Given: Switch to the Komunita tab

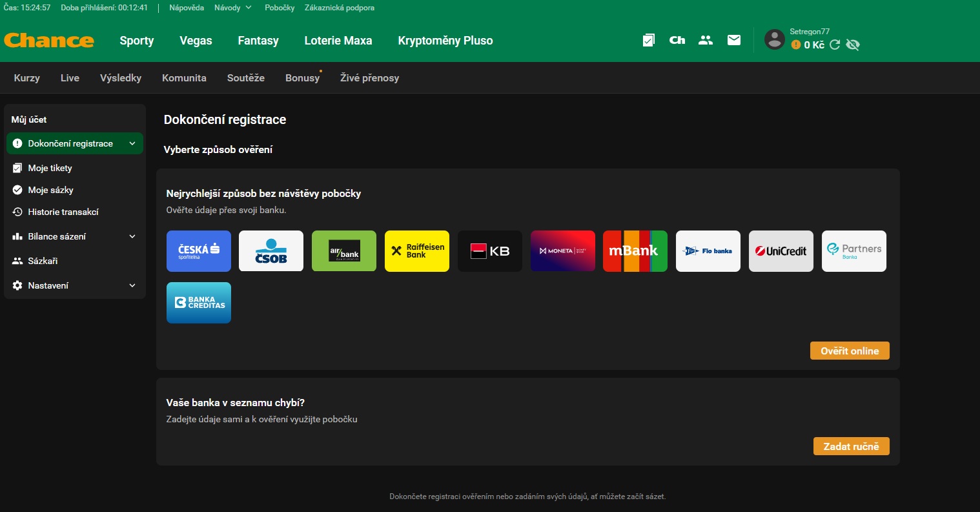Looking at the screenshot, I should tap(184, 77).
